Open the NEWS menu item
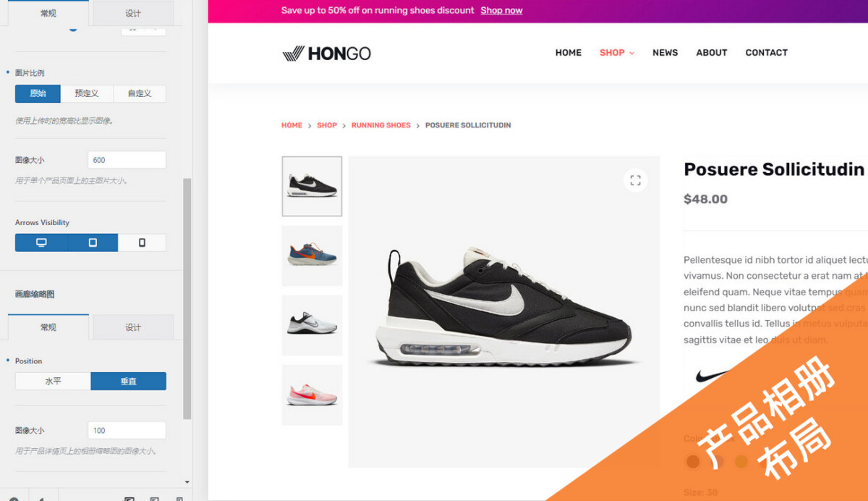The height and width of the screenshot is (501, 868). (x=665, y=53)
